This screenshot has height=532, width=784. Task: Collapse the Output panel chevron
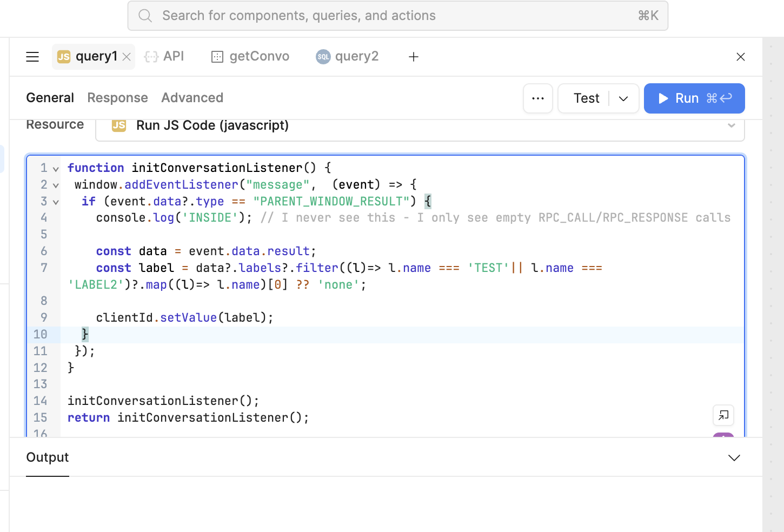(734, 458)
